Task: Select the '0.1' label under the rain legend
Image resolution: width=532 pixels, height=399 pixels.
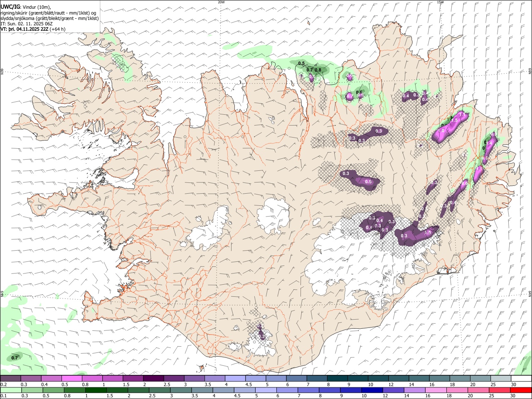Action: pyautogui.click(x=4, y=396)
